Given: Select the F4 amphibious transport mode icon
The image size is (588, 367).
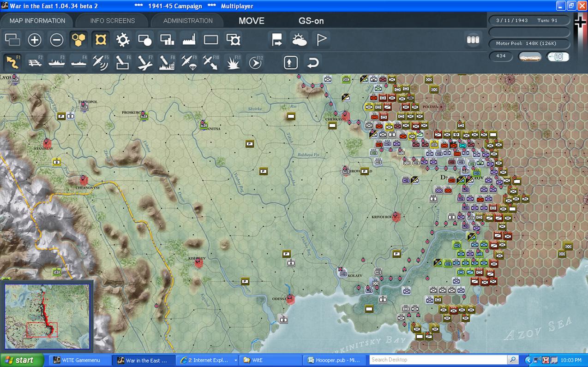Looking at the screenshot, I should pyautogui.click(x=78, y=62).
